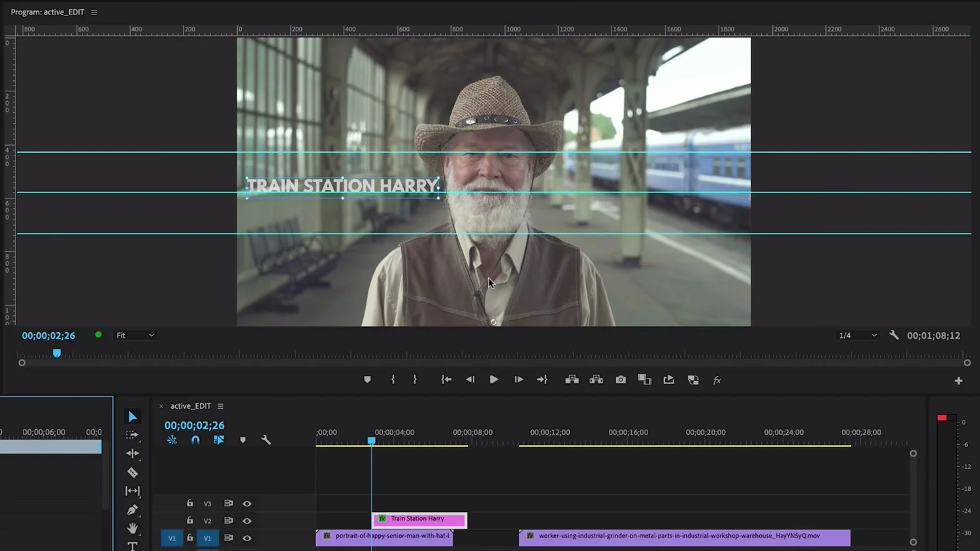Step back one frame
Screen dimensions: 980x551
(x=470, y=379)
